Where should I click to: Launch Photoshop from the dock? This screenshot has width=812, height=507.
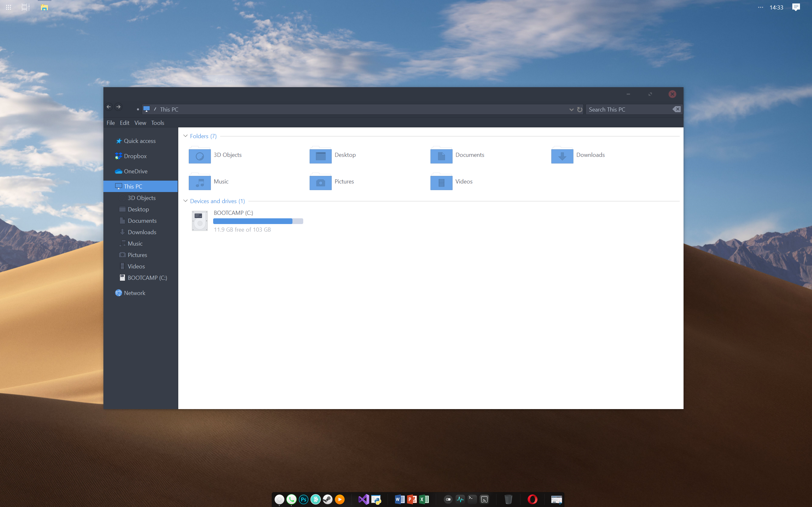click(303, 499)
